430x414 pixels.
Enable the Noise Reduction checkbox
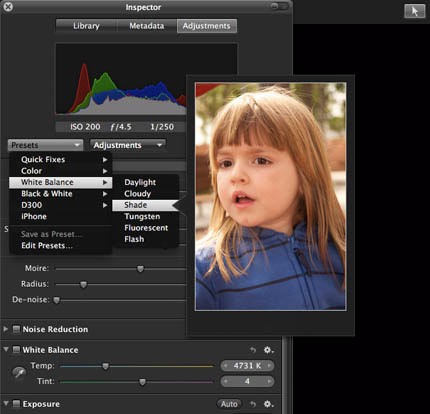point(16,329)
